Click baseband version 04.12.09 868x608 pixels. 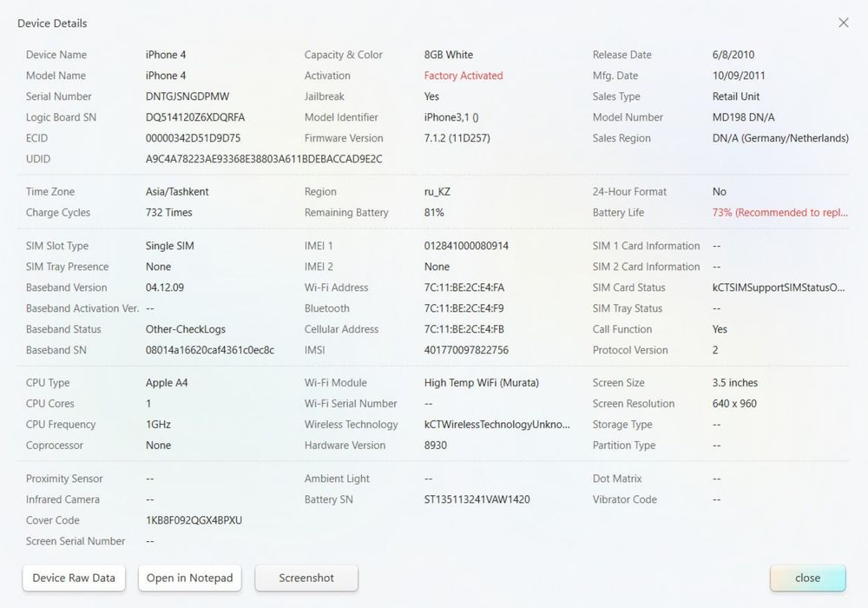[165, 287]
